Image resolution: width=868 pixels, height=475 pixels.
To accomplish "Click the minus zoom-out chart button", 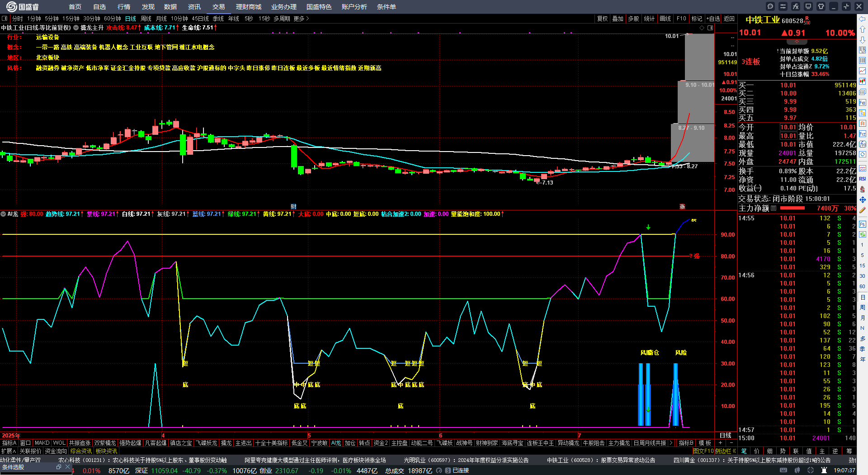I will pos(731,443).
